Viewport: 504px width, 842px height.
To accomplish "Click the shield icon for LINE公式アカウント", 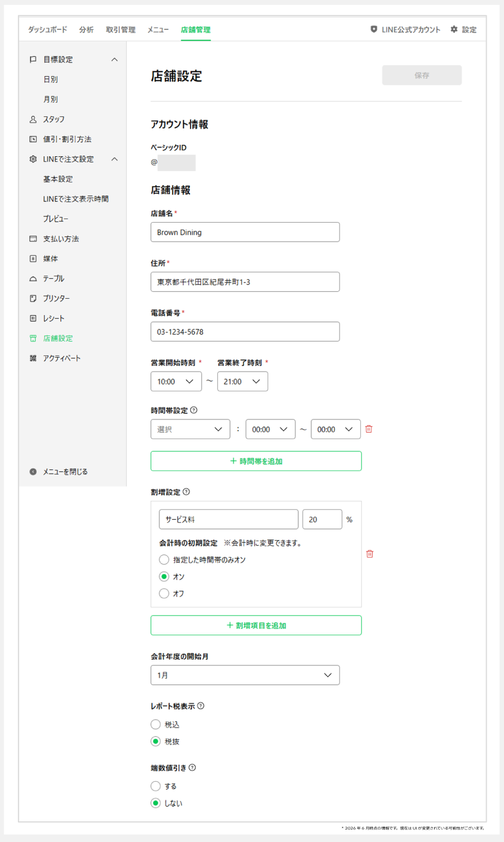I will (374, 29).
